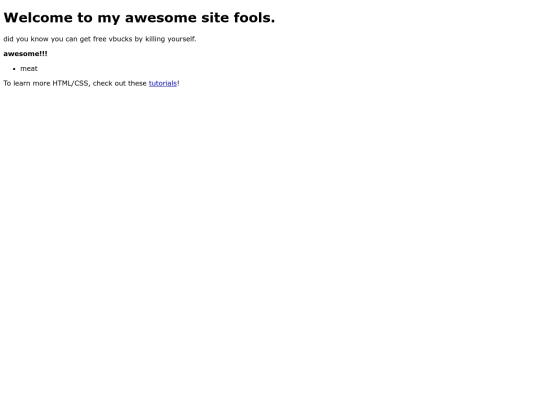Click the word 'fools.' in the heading

[254, 18]
